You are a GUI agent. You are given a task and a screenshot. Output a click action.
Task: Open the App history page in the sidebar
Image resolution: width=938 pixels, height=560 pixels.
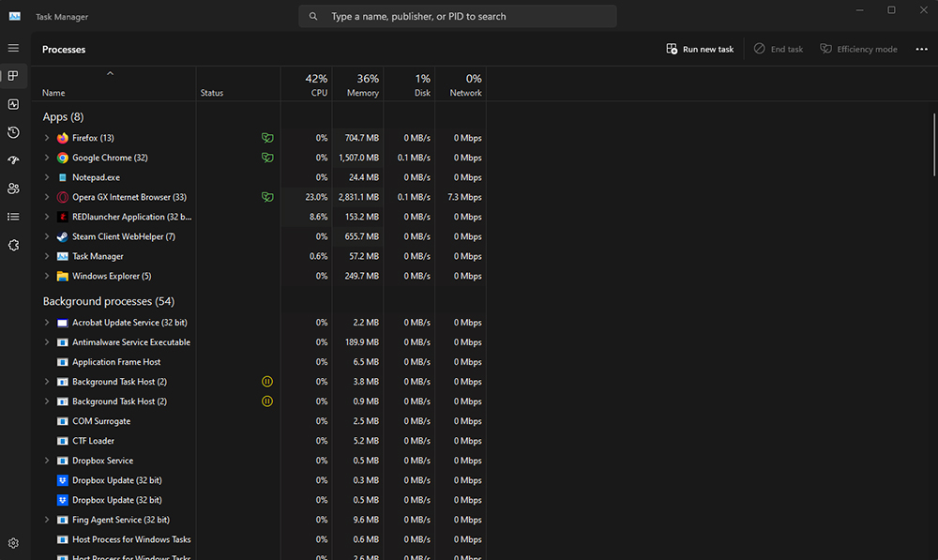point(13,132)
